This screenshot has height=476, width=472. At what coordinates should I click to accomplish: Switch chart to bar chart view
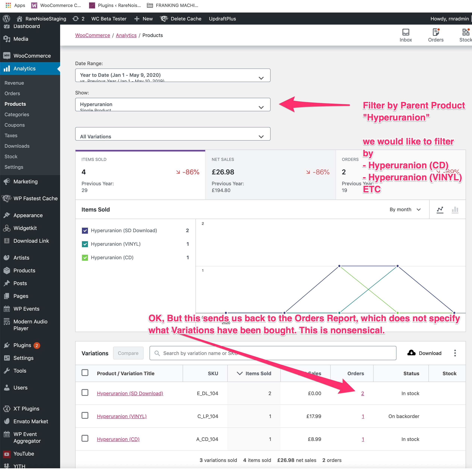tap(455, 210)
